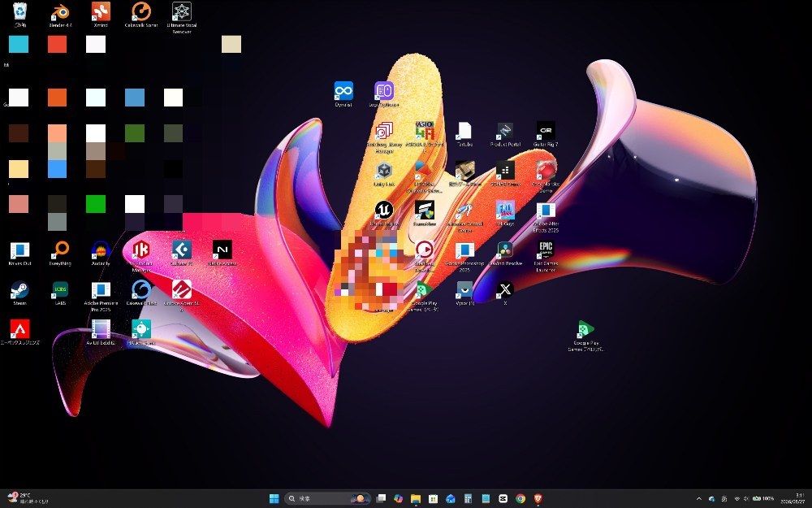This screenshot has width=812, height=508.
Task: Open File Explorer from the taskbar
Action: [416, 498]
